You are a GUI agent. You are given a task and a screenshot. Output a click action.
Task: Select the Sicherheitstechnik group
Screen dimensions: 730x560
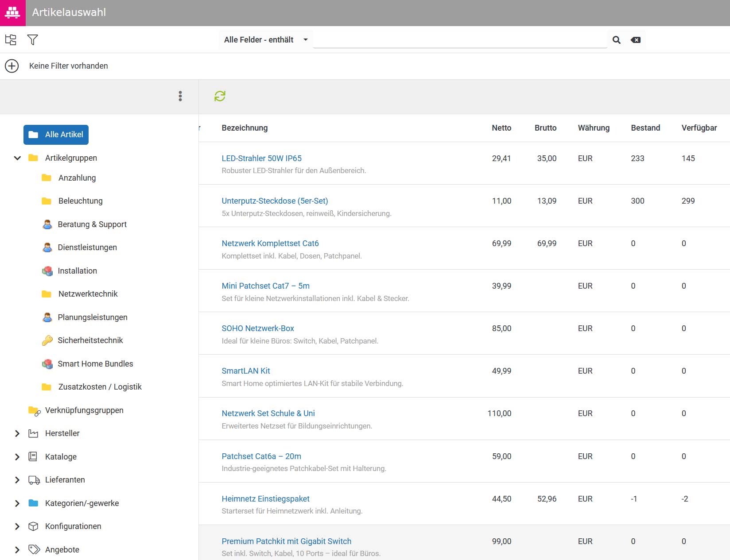click(90, 340)
